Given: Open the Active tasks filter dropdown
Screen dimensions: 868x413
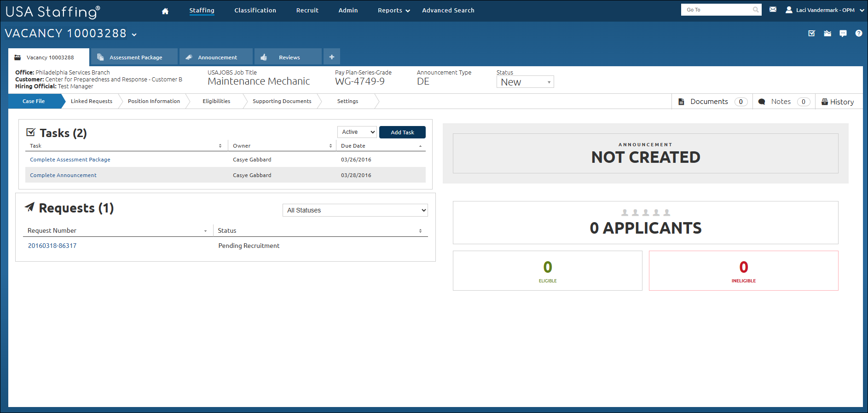Looking at the screenshot, I should [357, 132].
